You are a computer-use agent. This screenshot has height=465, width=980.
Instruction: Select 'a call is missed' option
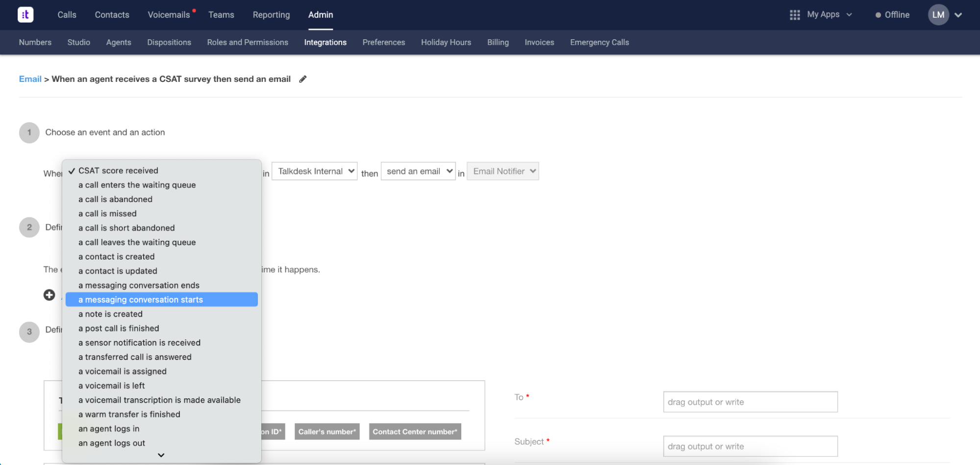tap(162, 213)
